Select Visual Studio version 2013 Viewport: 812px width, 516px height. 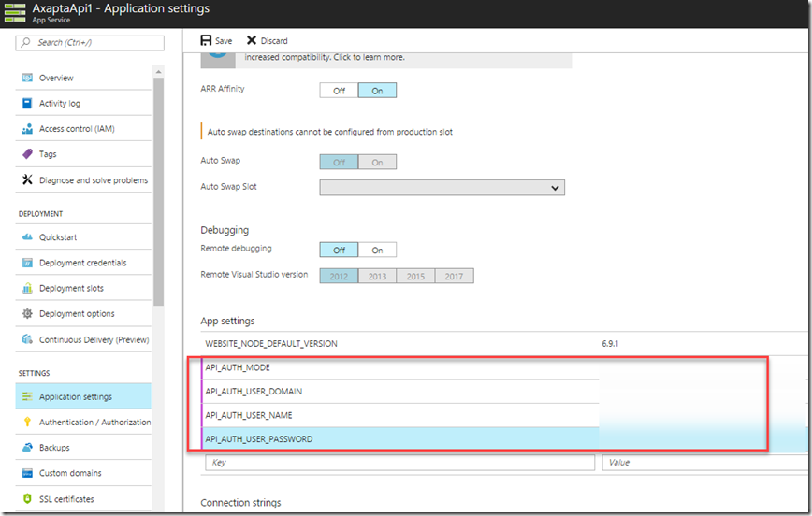377,276
